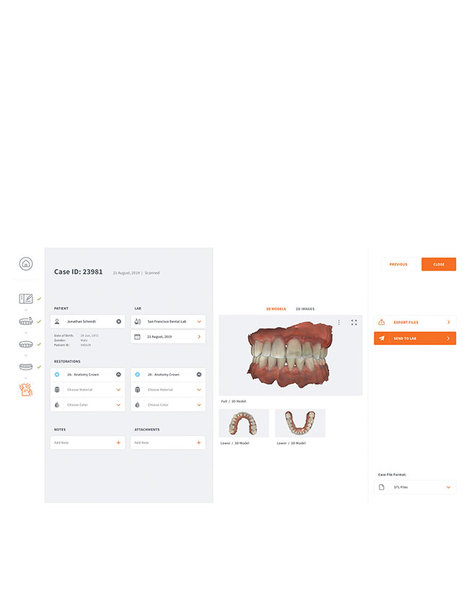Collapse the first Anatomy Crown restoration

119,374
